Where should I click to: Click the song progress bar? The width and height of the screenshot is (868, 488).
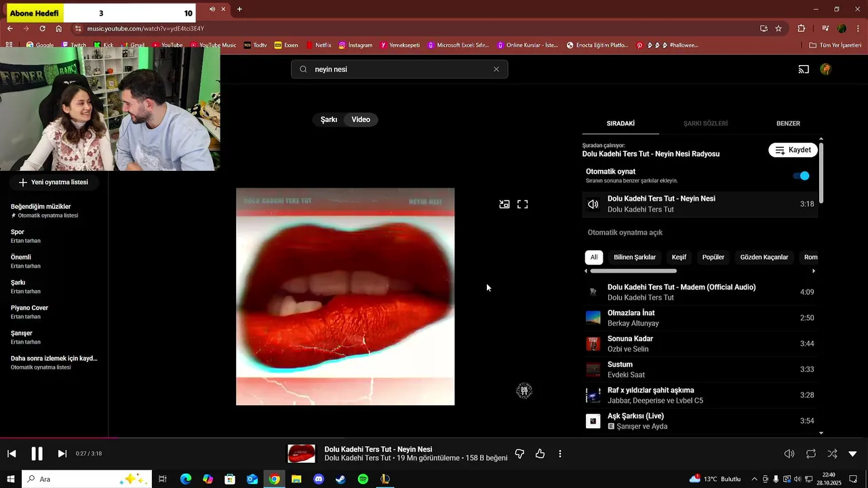(x=434, y=438)
